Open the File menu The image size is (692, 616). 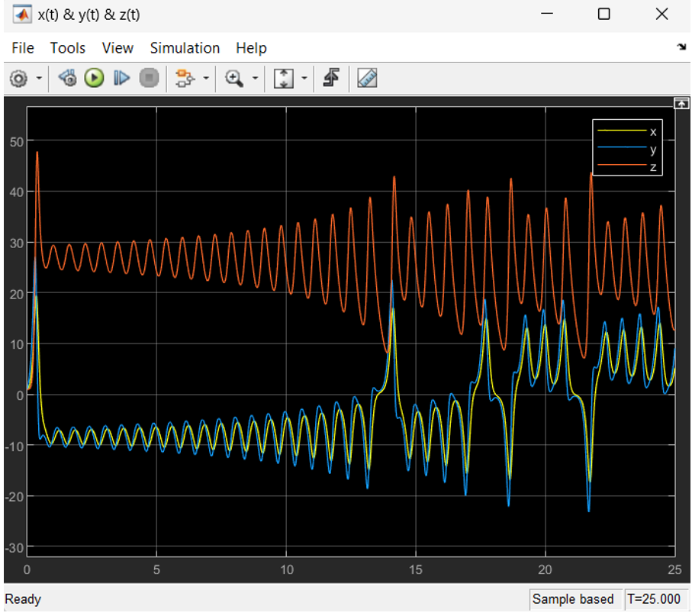coord(23,48)
